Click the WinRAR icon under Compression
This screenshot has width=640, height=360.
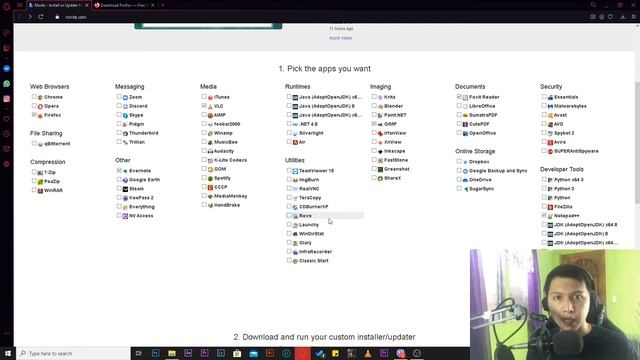tap(40, 191)
